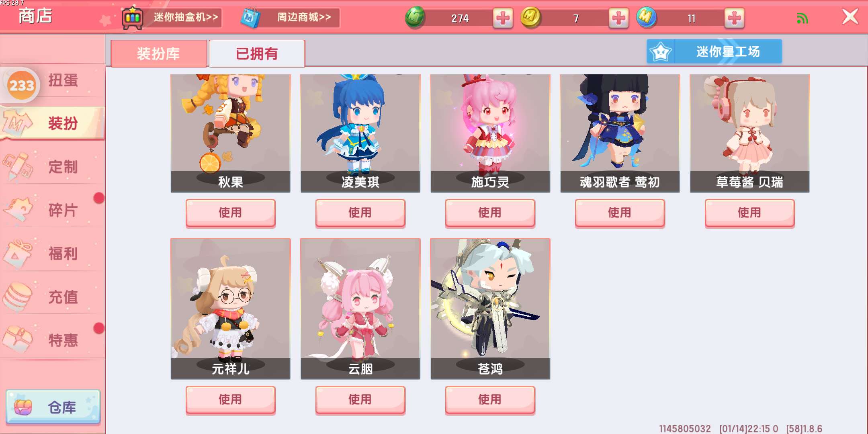Open the 碎片 fragments section
This screenshot has width=868, height=434.
52,209
